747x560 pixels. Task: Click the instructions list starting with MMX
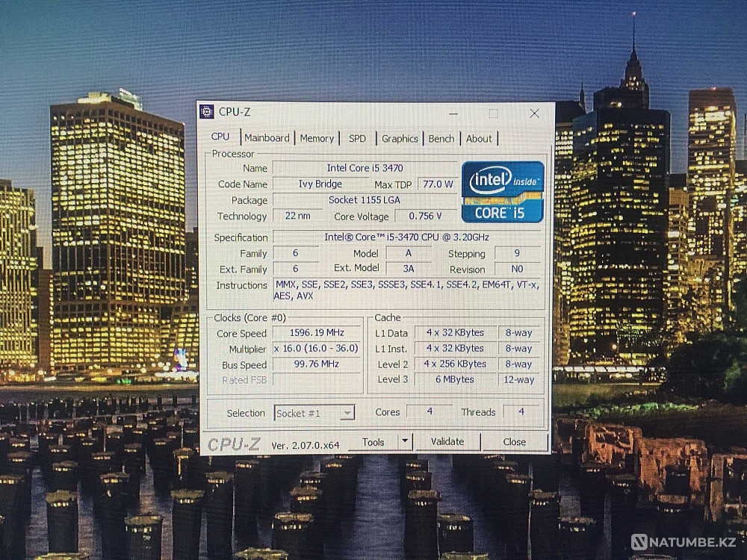407,290
